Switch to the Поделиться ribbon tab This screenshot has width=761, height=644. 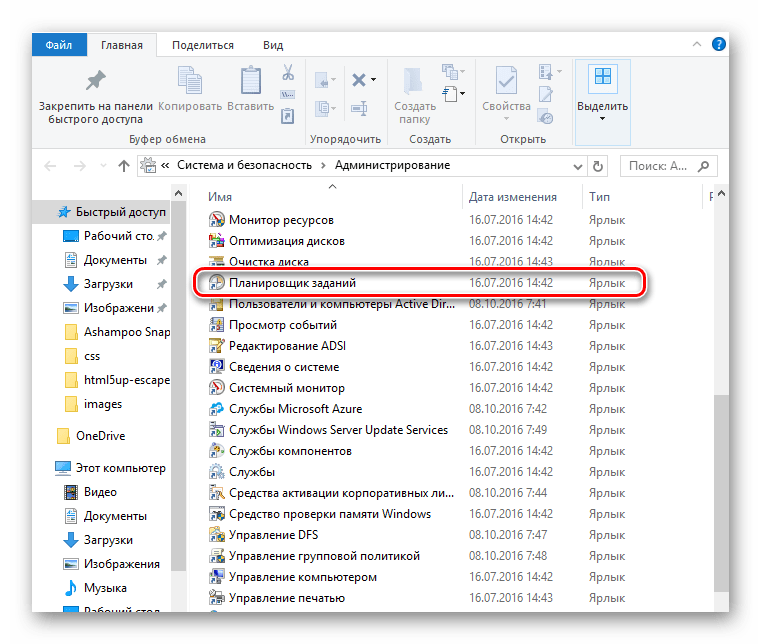[x=203, y=45]
